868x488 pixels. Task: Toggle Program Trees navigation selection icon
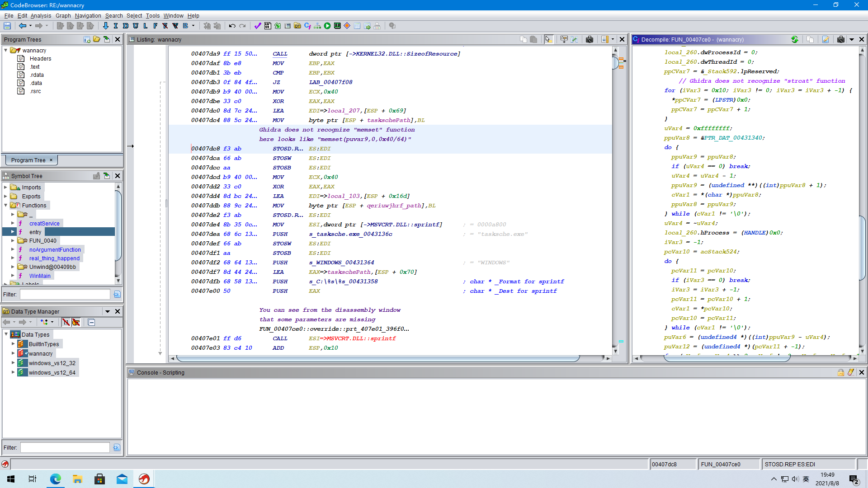(x=107, y=39)
